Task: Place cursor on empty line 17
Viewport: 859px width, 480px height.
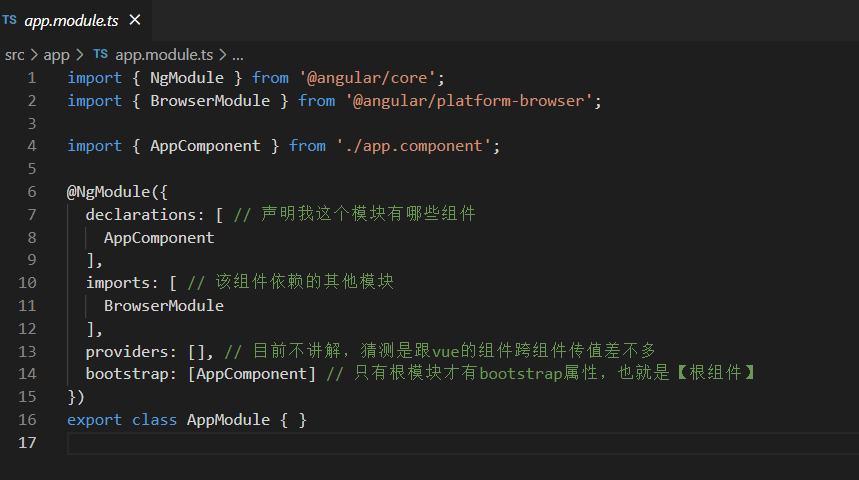Action: [463, 443]
